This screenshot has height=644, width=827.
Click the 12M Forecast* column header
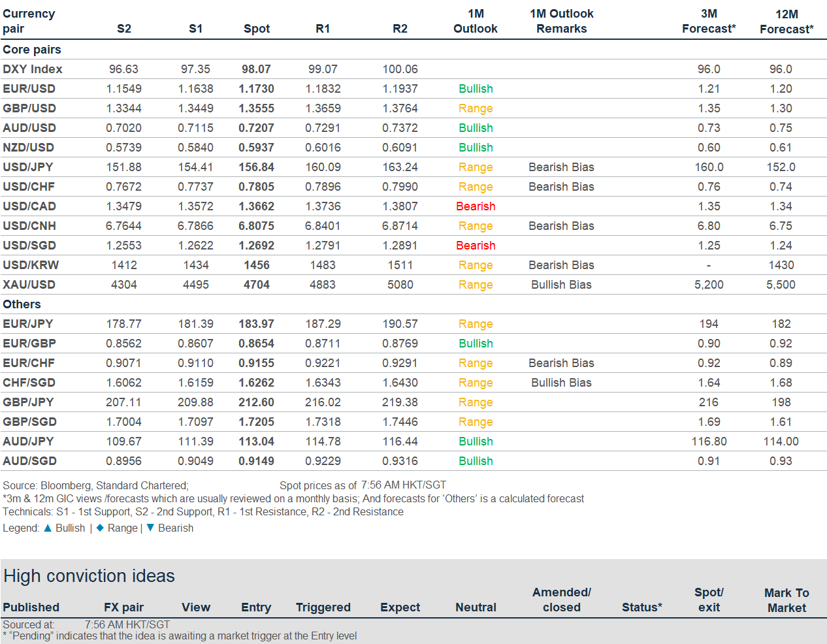pyautogui.click(x=786, y=22)
